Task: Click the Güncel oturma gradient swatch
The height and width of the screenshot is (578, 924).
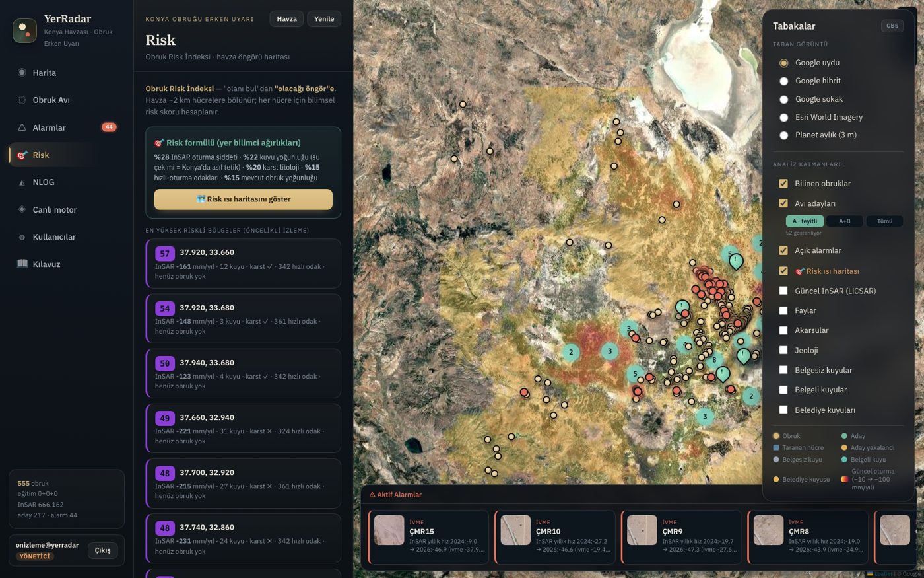Action: coord(845,479)
